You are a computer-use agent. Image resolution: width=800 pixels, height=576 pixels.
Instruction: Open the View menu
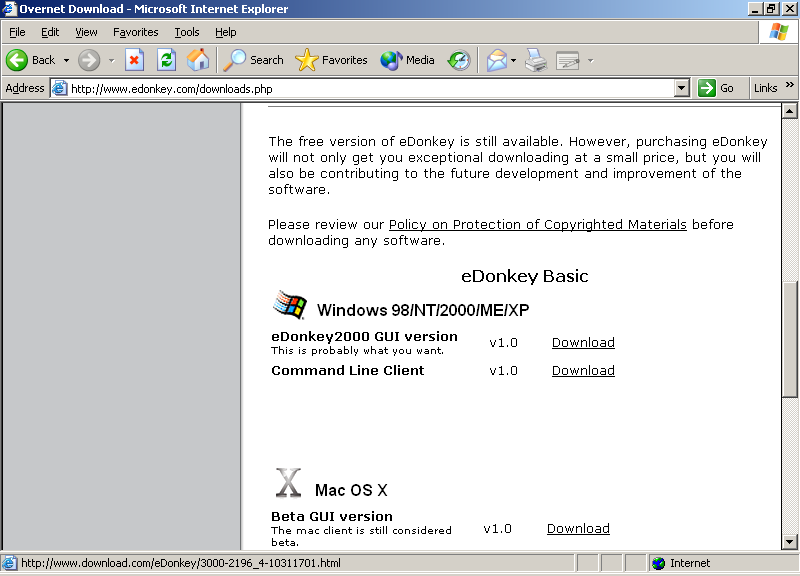[x=86, y=32]
